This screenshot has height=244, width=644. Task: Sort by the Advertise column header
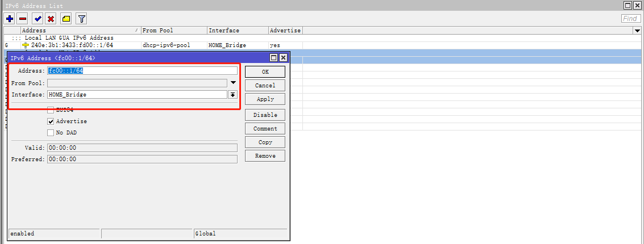click(286, 31)
